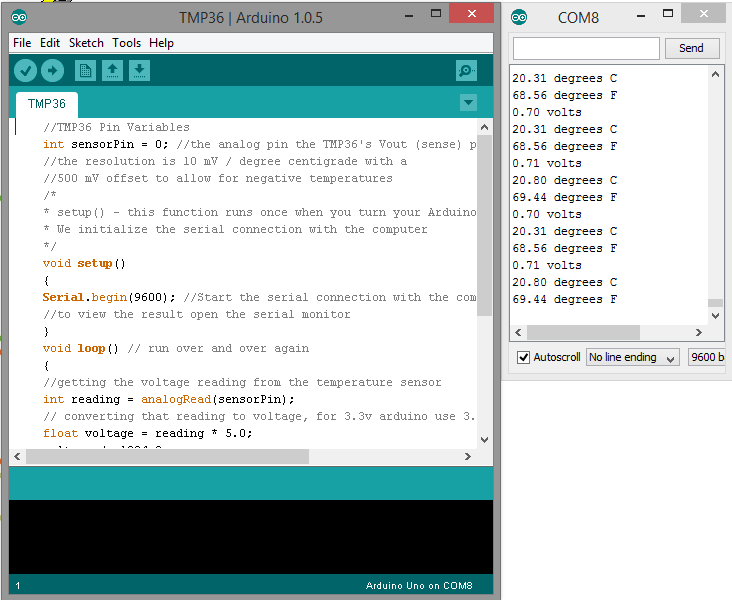Click the 'int sensorPin = 0;' code line
732x600 pixels.
click(260, 144)
